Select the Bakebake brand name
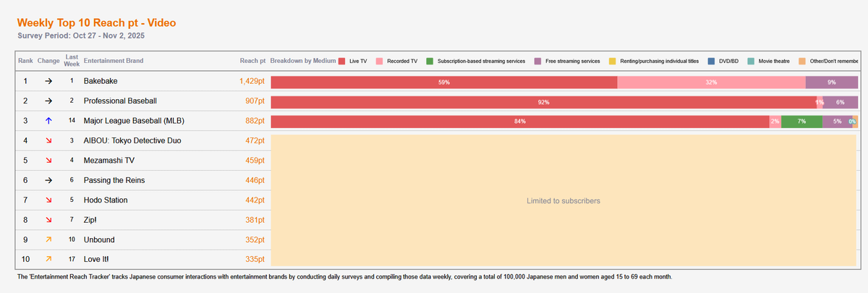The image size is (868, 293). pos(101,82)
